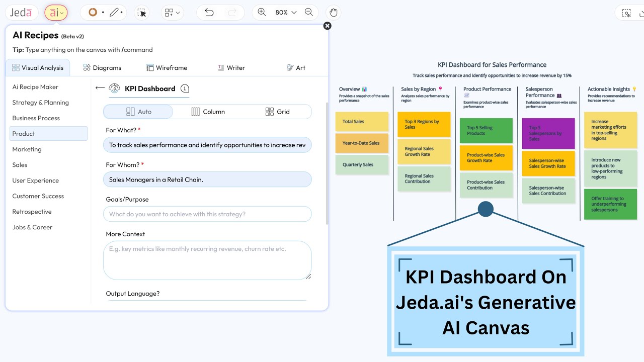Select Offer training to underperforming salespersons note

[x=610, y=204]
